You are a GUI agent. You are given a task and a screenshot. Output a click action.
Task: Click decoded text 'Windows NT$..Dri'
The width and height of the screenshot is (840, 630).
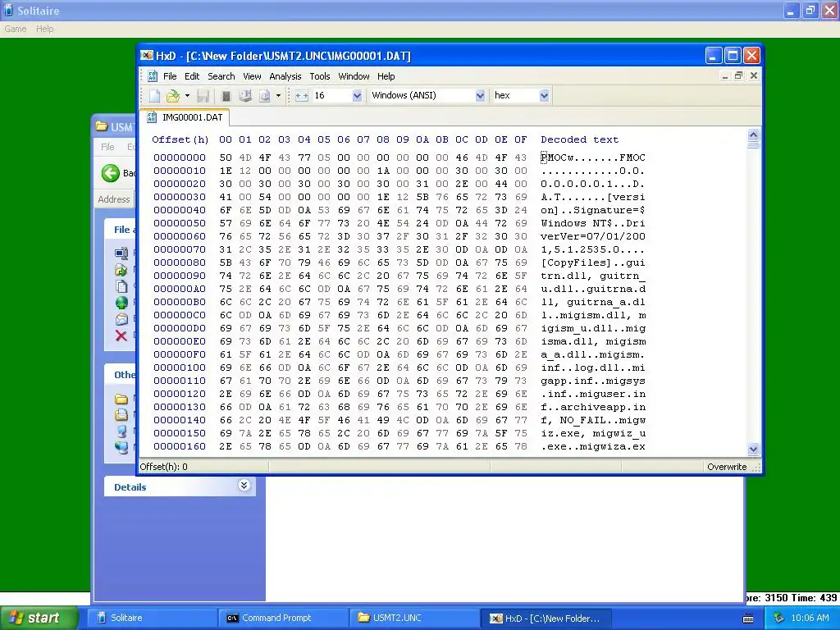point(592,223)
